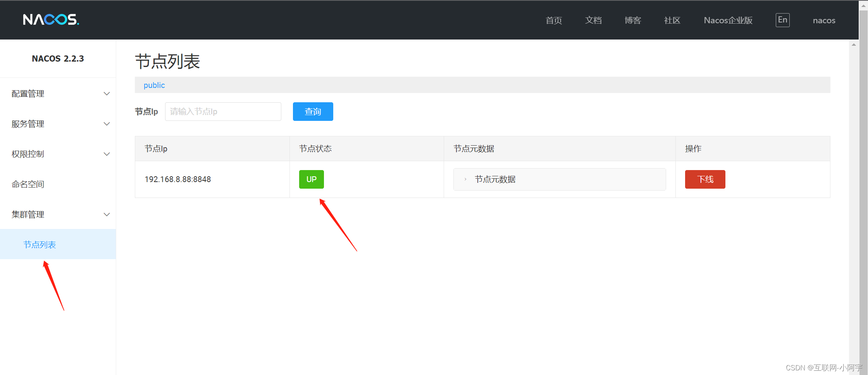Click the NACOS logo
The height and width of the screenshot is (375, 868).
tap(51, 19)
